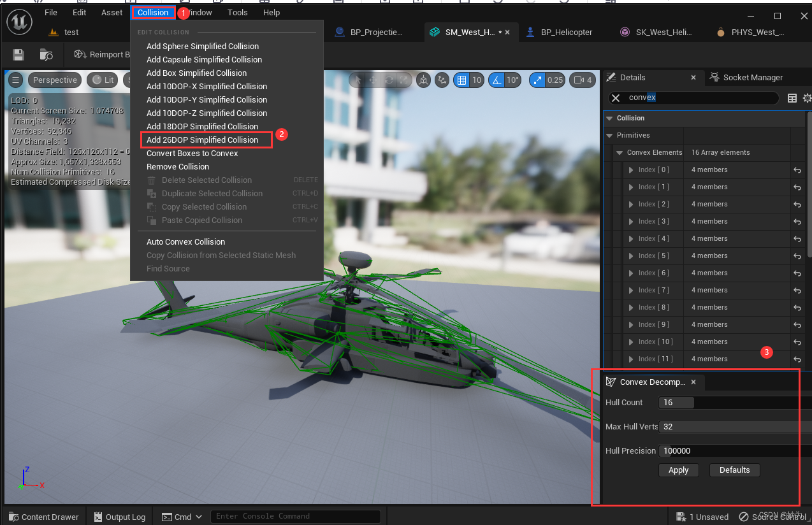
Task: Open the Perspective view dropdown
Action: point(55,80)
